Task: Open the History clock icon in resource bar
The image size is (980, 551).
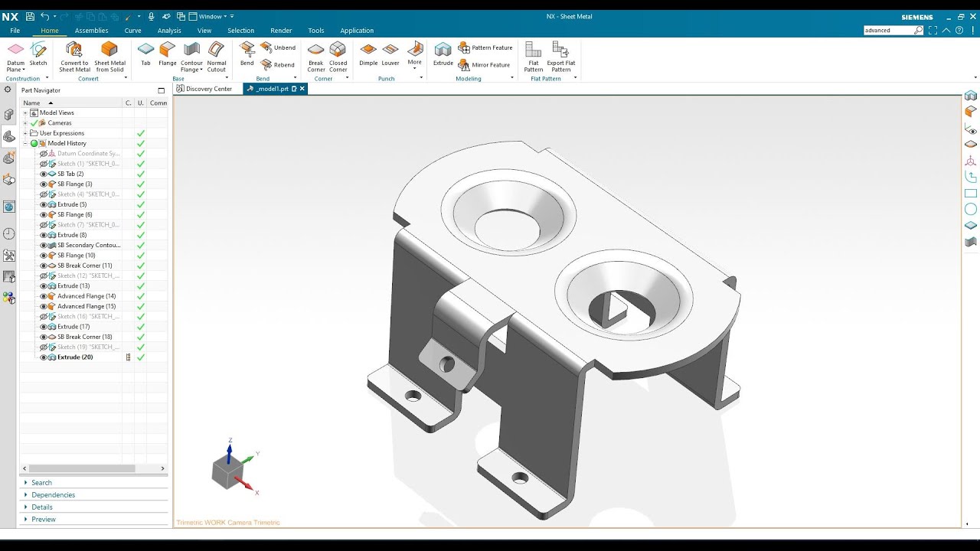Action: [x=9, y=233]
